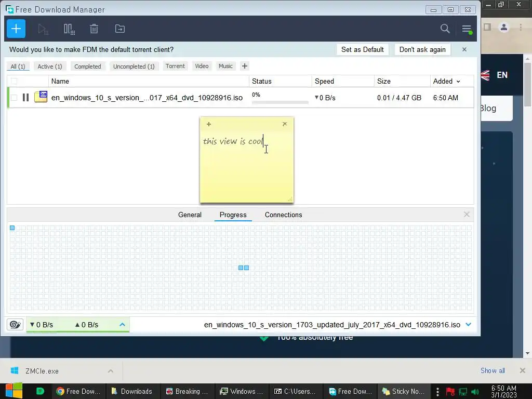
Task: Click the upload speed 0 B/s indicator
Action: [87, 325]
